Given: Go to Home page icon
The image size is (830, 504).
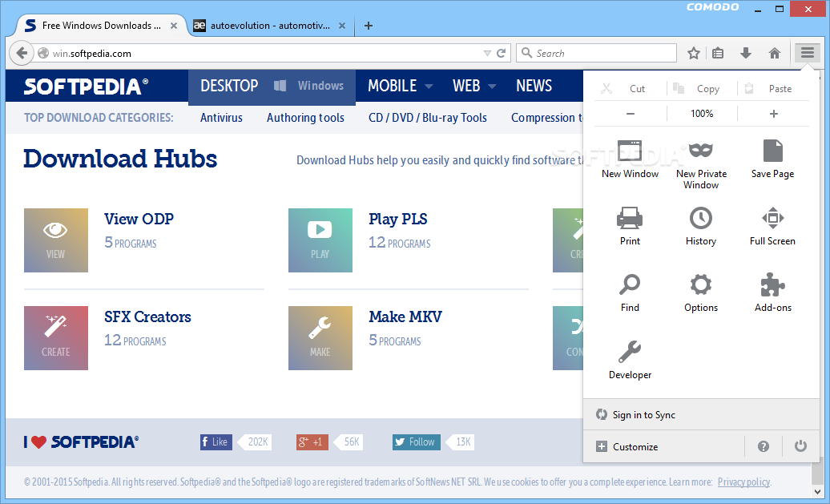Looking at the screenshot, I should pyautogui.click(x=775, y=53).
